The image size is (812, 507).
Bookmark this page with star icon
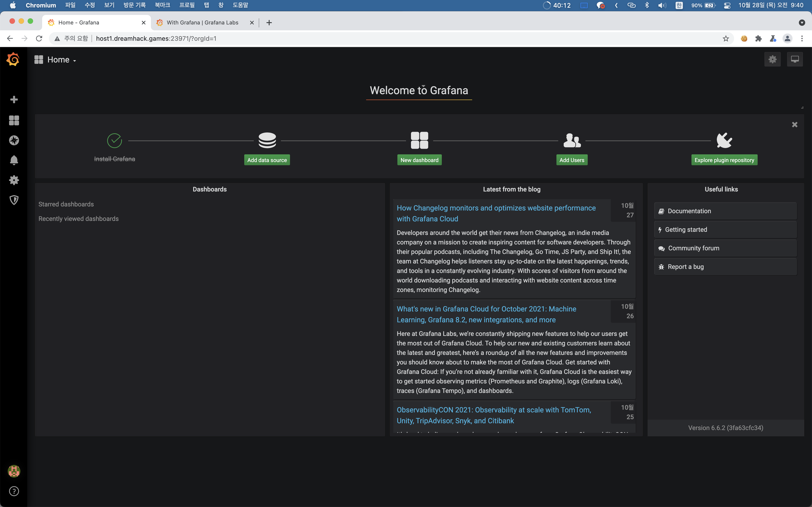coord(726,38)
